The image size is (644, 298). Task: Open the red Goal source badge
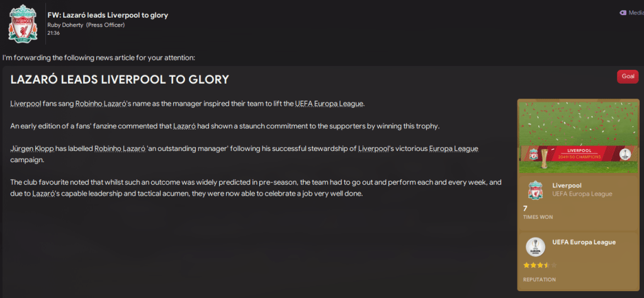coord(628,76)
